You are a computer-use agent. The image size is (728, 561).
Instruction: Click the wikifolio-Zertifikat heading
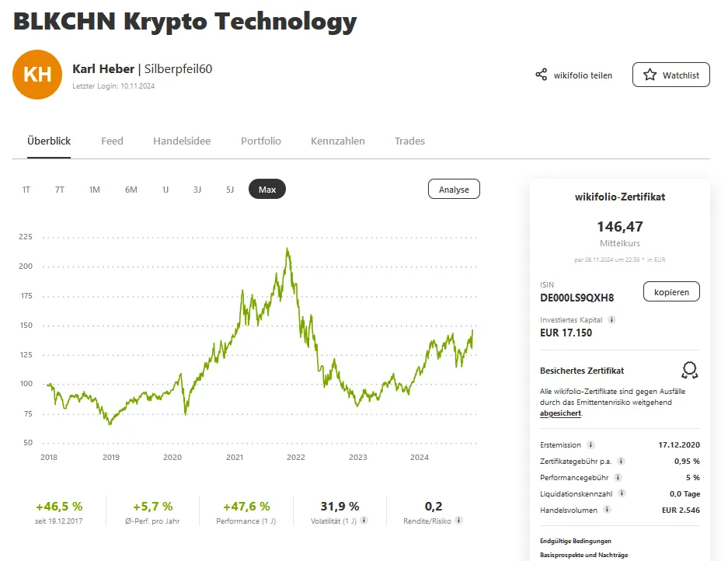click(x=620, y=197)
